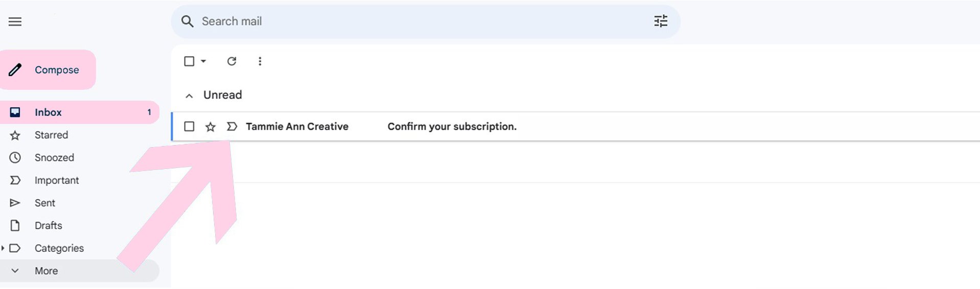
Task: Open the Snoozed folder
Action: [54, 158]
